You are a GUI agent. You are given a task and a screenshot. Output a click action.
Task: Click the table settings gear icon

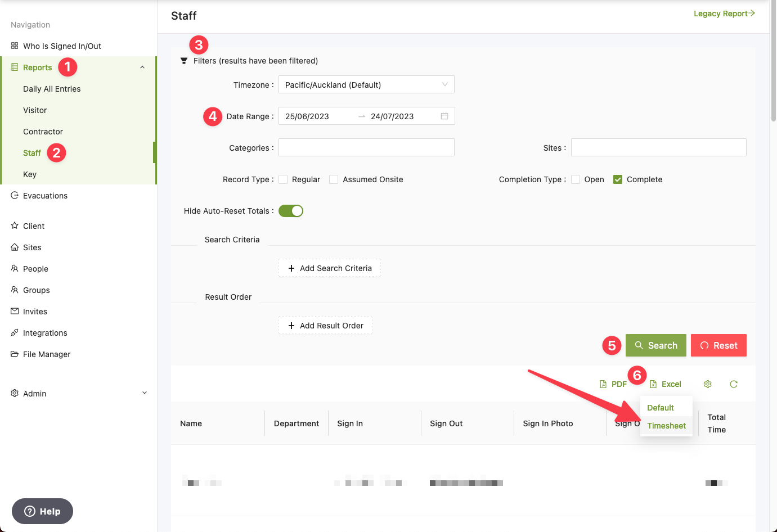click(x=708, y=384)
